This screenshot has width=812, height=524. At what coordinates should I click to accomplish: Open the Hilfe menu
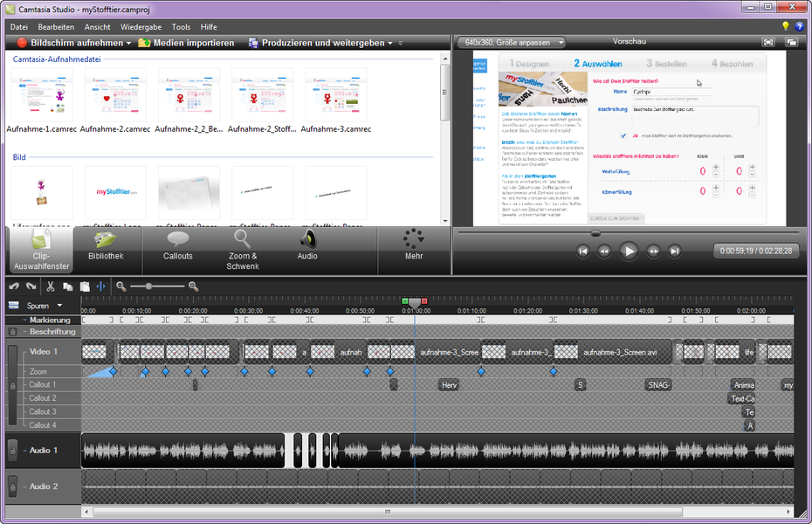(209, 27)
